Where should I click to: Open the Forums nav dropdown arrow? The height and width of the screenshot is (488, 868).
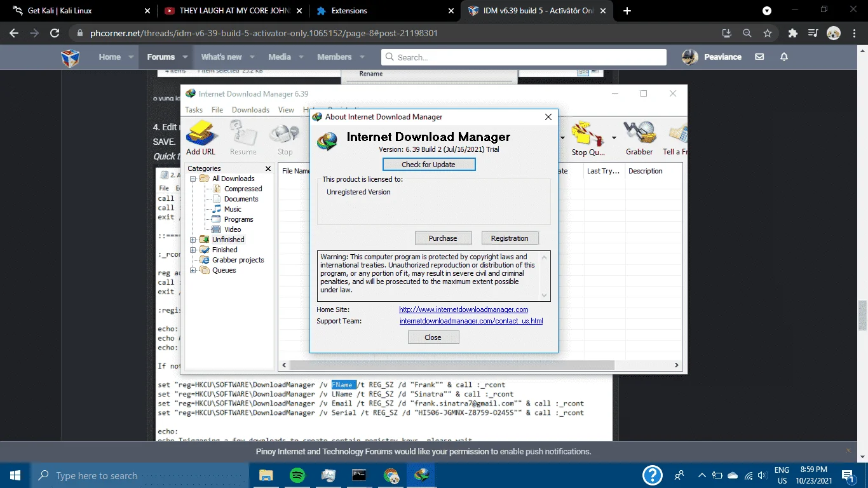coord(186,57)
